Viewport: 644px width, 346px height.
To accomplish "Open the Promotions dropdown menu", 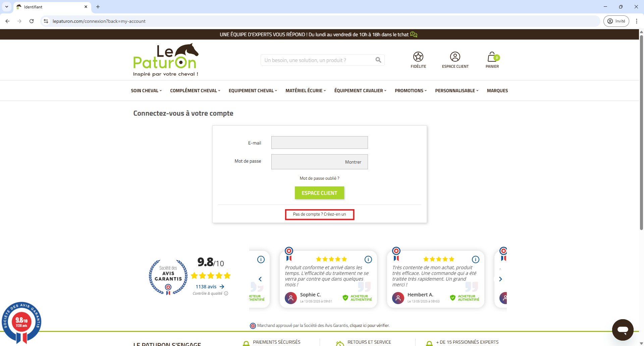I will tap(411, 91).
